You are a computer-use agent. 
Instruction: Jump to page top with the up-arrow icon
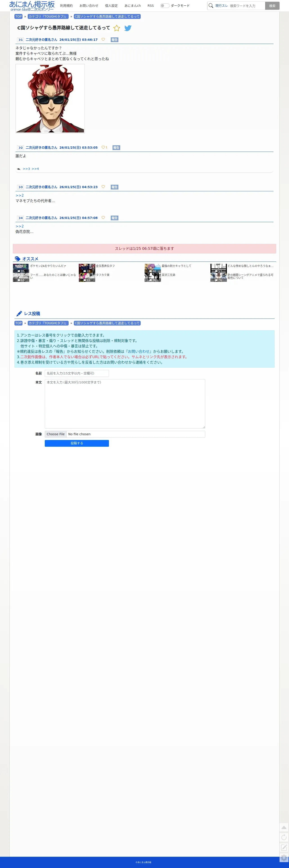pos(284,828)
